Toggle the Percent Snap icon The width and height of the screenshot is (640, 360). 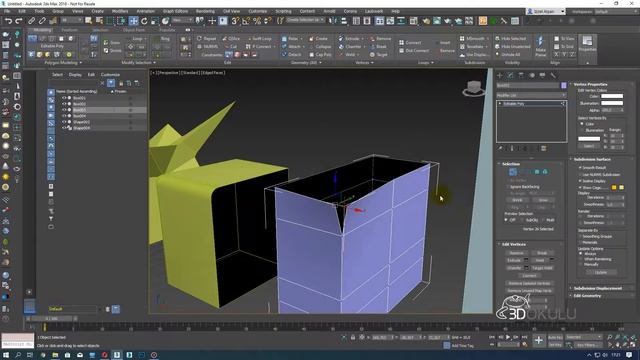tap(257, 21)
